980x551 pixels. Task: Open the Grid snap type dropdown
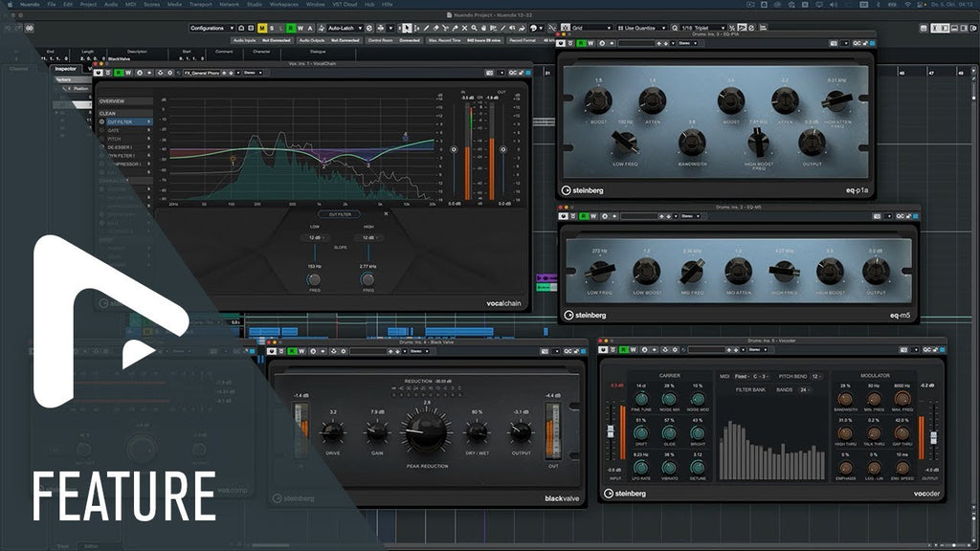tap(591, 28)
